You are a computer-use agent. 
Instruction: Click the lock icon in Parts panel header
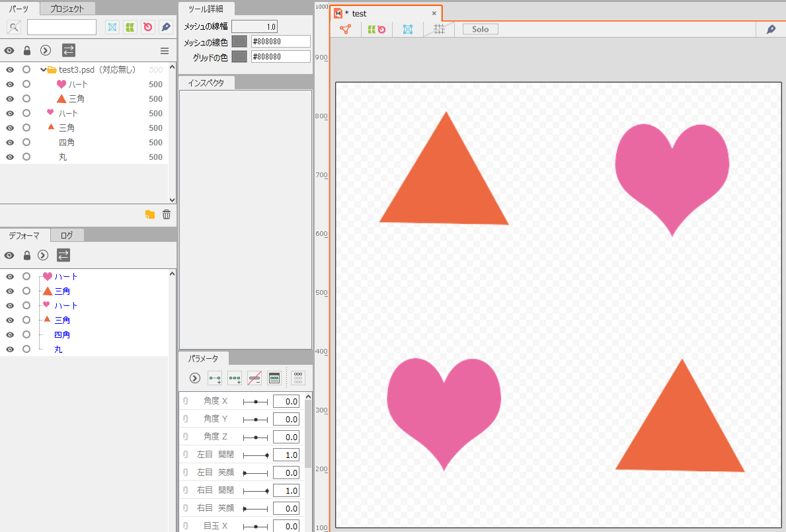click(x=27, y=50)
